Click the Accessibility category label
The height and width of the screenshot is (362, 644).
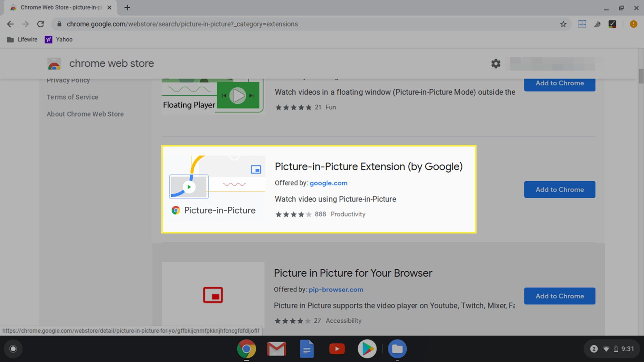click(344, 321)
